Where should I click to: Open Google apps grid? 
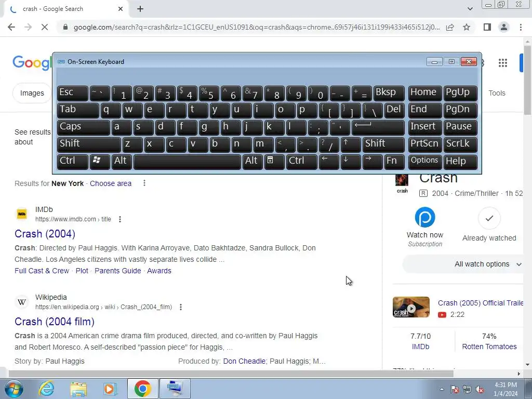pos(503,63)
